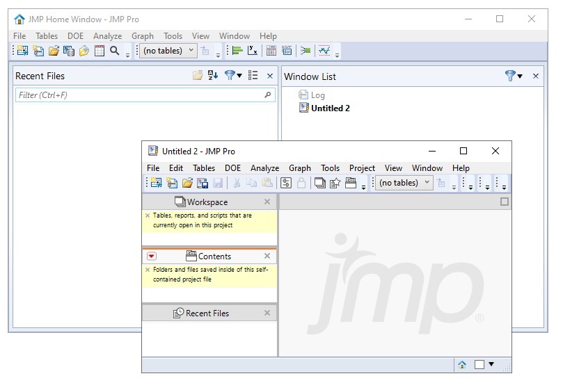
Task: Click the Contents drawer icon in Untitled 2 toolbar
Action: [351, 183]
